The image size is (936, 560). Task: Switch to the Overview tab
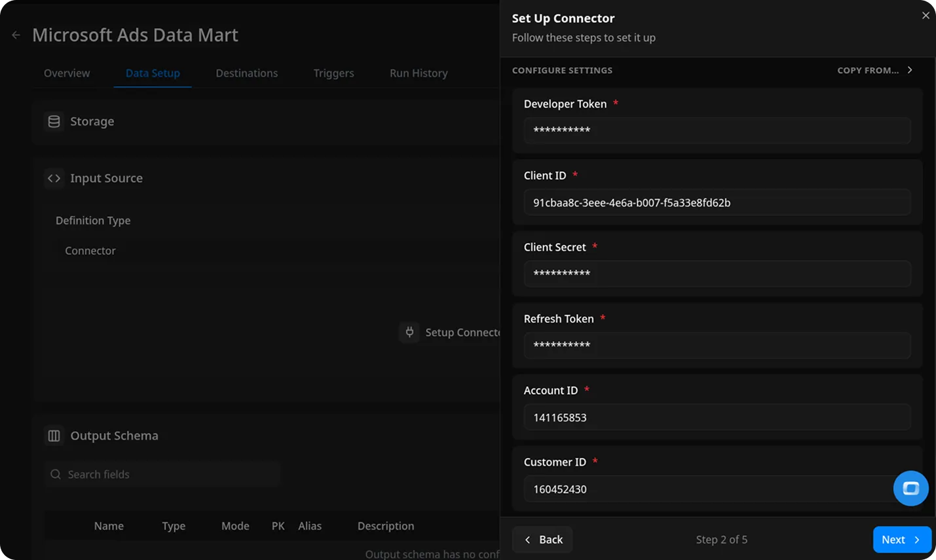67,73
